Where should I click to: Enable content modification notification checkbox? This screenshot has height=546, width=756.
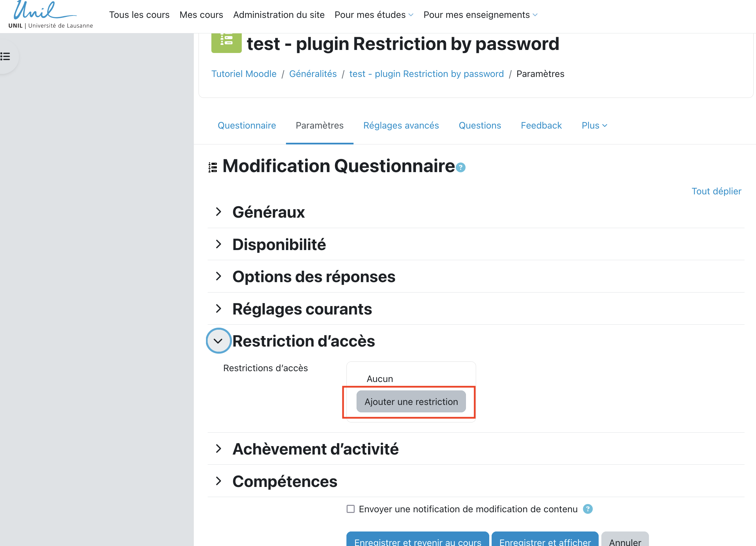click(351, 509)
